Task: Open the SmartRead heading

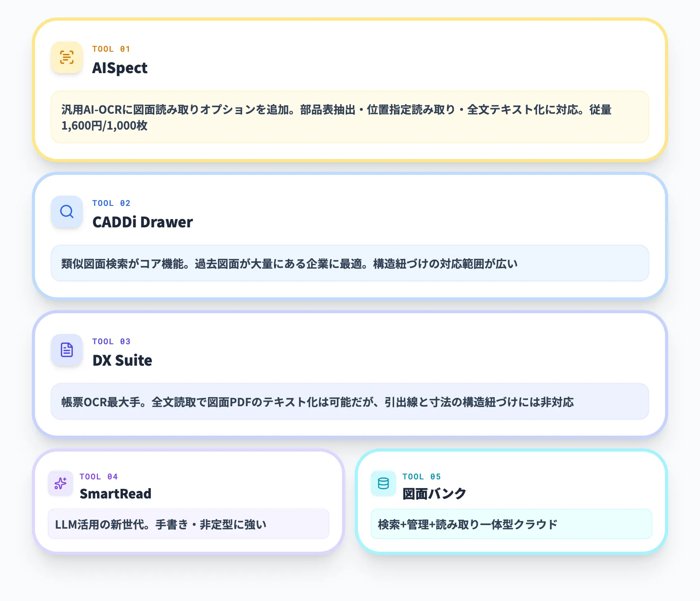Action: (116, 494)
